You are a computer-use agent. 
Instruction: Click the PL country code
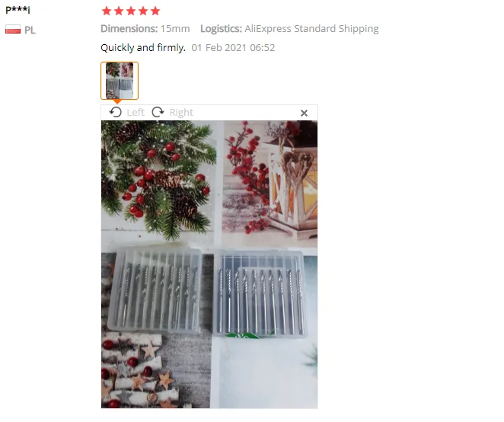[30, 30]
